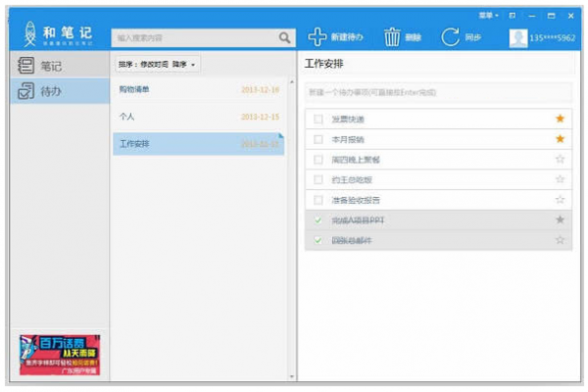Toggle star on 本月报销 item
The image size is (588, 392).
coord(560,139)
